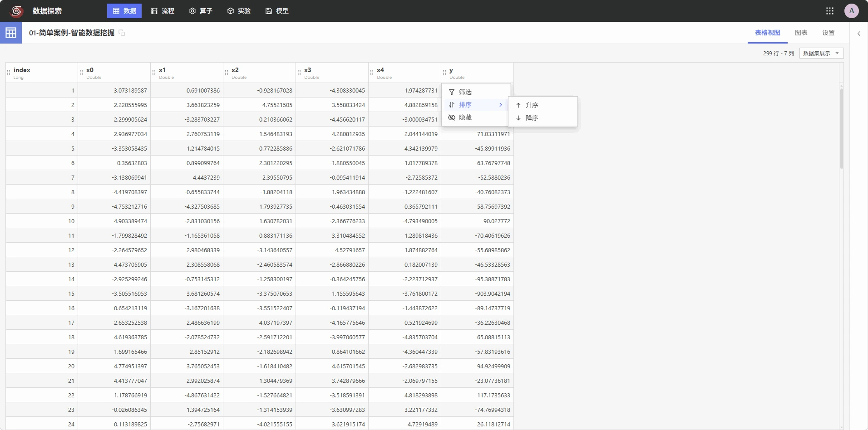The image size is (868, 430).
Task: Select cell 0.210366062 in x2
Action: coord(260,119)
